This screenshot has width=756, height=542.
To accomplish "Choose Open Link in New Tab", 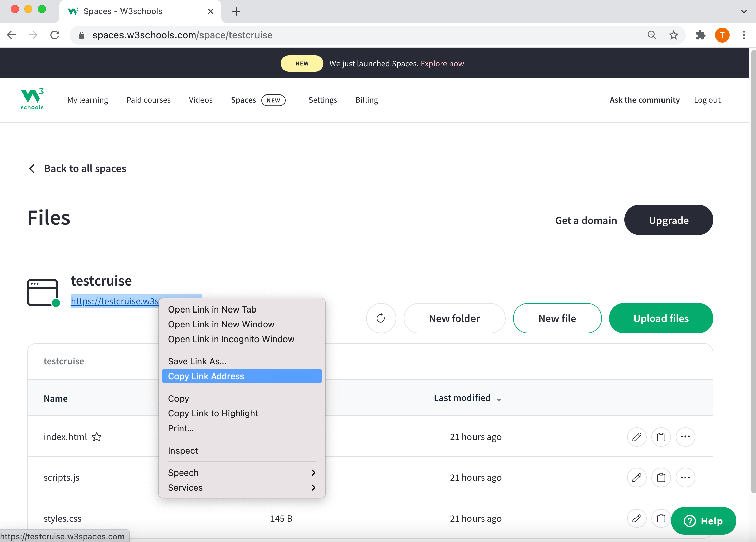I will (212, 309).
